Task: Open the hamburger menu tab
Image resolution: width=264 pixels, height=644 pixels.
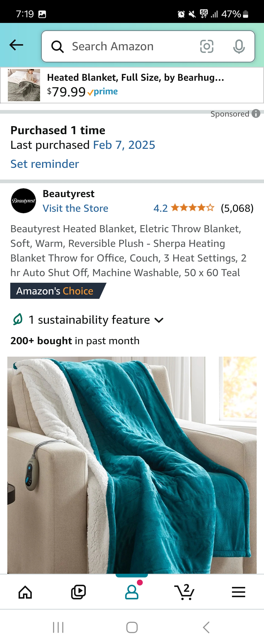Action: tap(238, 592)
